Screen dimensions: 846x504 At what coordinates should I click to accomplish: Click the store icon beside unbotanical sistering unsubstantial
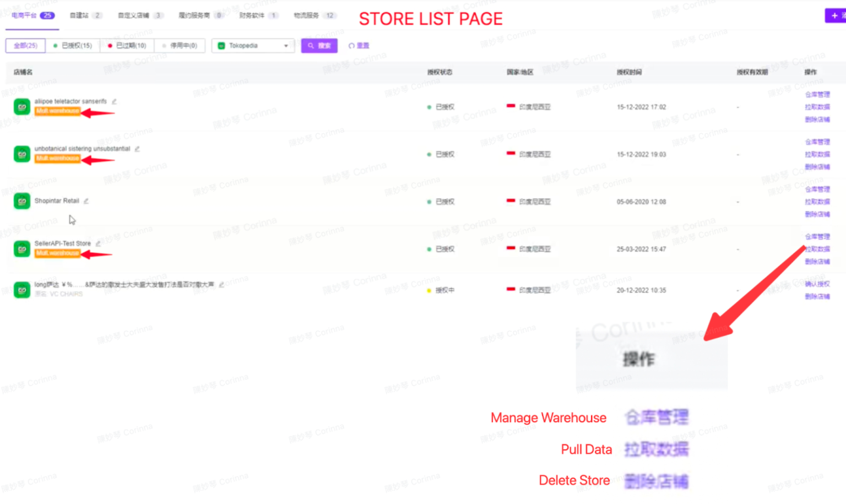[x=21, y=154]
